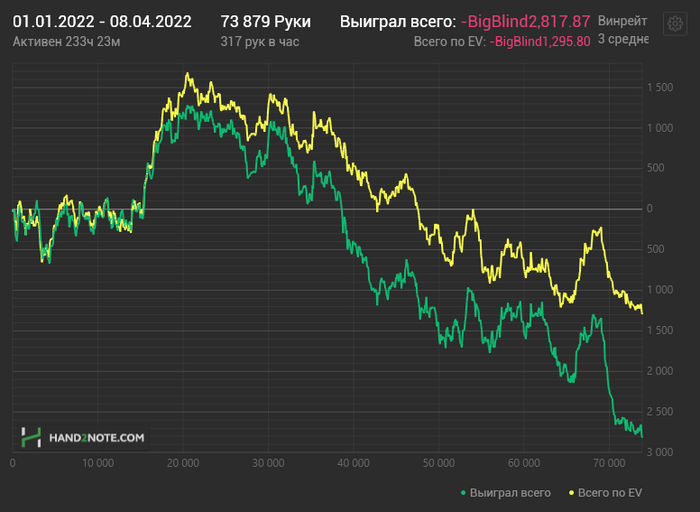Click the HAND2NOTE.COM logo
Image resolution: width=700 pixels, height=512 pixels.
pos(83,437)
